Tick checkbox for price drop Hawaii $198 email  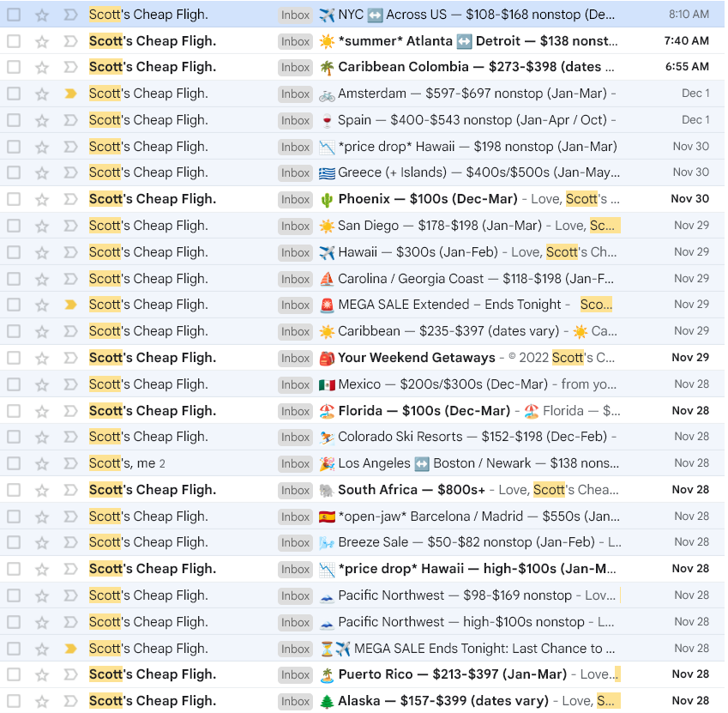pos(14,147)
